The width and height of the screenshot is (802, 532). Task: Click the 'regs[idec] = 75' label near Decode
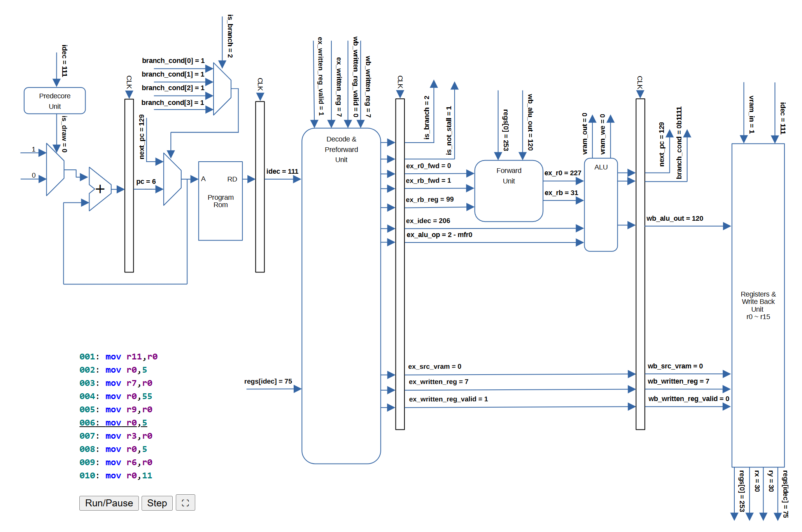[268, 381]
